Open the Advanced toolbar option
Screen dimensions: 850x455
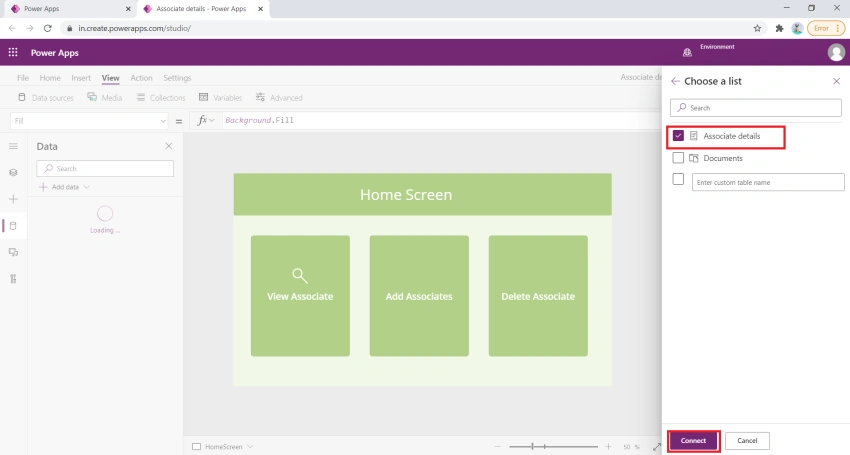click(279, 98)
